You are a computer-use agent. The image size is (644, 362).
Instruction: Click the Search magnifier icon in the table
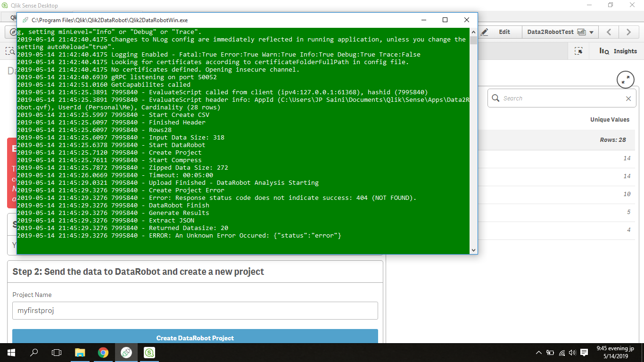(495, 98)
